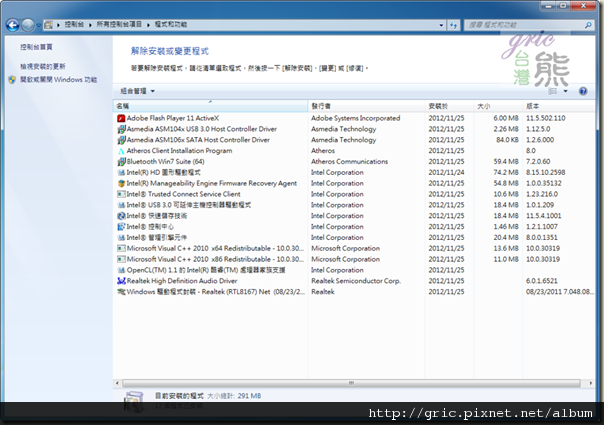This screenshot has height=425, width=604.
Task: Click Intel Manageability Engine Firmware Recovery Agent icon
Action: 121,183
